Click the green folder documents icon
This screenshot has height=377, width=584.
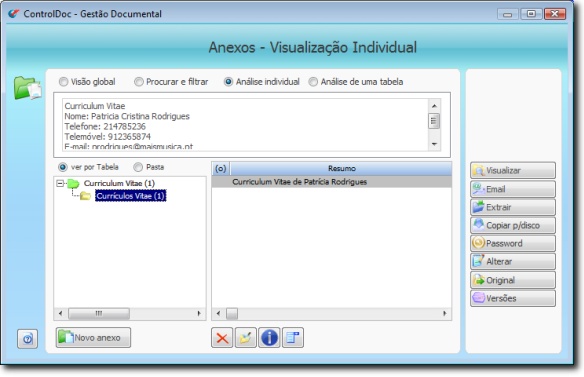point(28,88)
